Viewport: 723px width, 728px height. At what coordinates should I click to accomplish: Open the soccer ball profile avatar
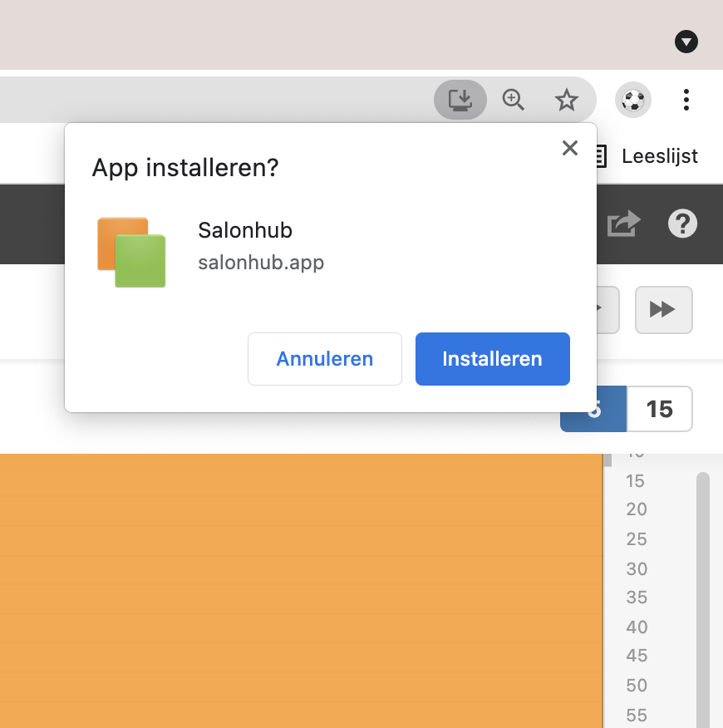(633, 101)
